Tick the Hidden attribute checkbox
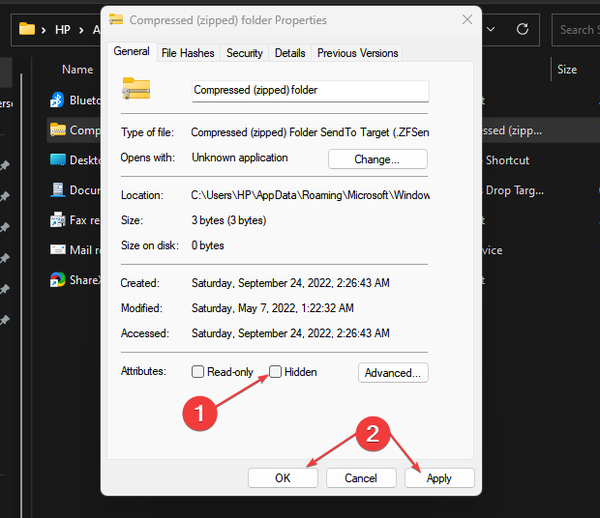The image size is (600, 518). [x=275, y=372]
